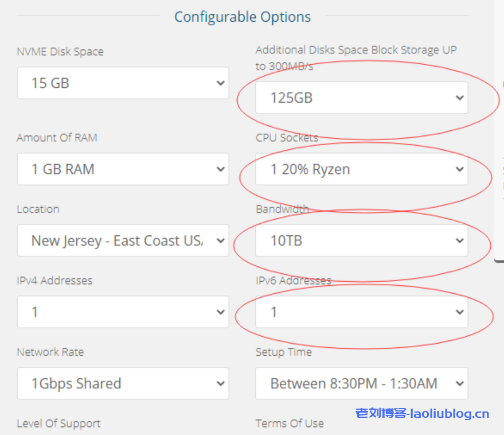Screen dimensions: 504x435
Task: Click the Level Of Support label
Action: 58,424
